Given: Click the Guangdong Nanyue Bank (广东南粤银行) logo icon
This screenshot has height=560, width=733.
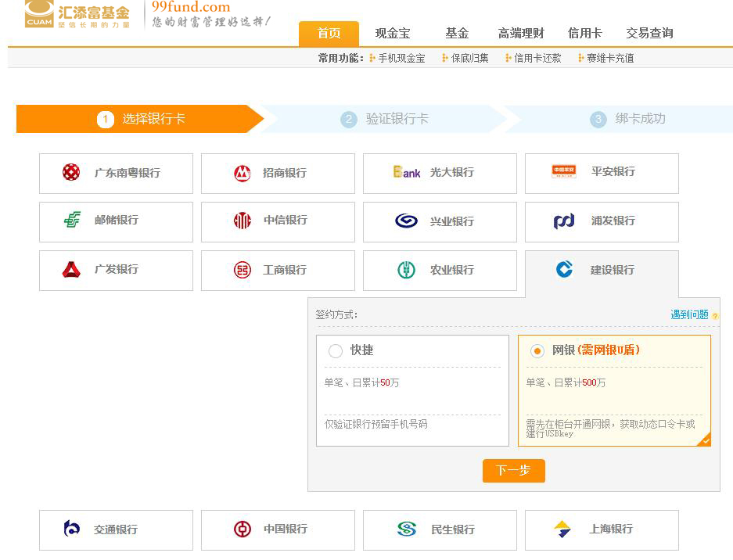Looking at the screenshot, I should pyautogui.click(x=71, y=172).
